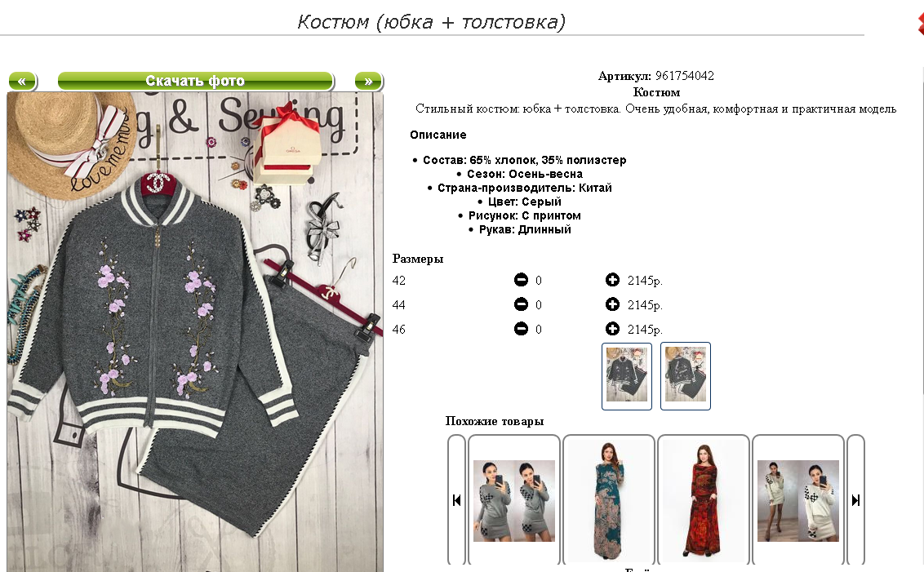Go to next photo with » button
The image size is (924, 572).
pos(369,81)
